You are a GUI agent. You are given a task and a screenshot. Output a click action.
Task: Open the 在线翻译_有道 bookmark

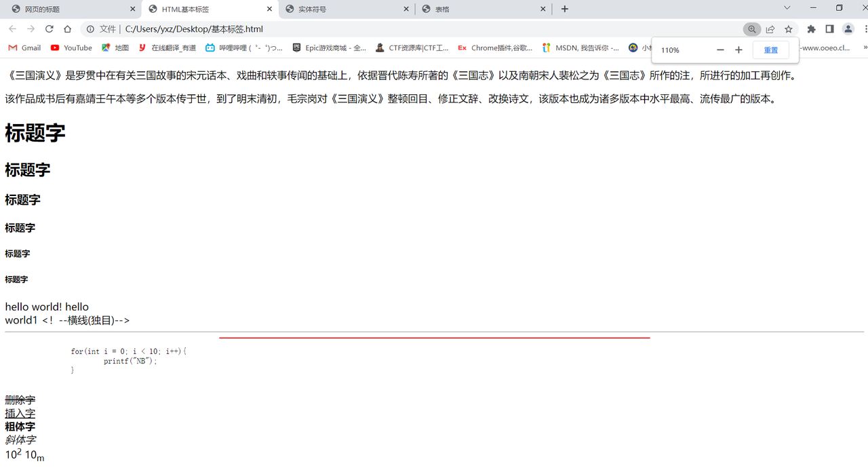pyautogui.click(x=167, y=48)
